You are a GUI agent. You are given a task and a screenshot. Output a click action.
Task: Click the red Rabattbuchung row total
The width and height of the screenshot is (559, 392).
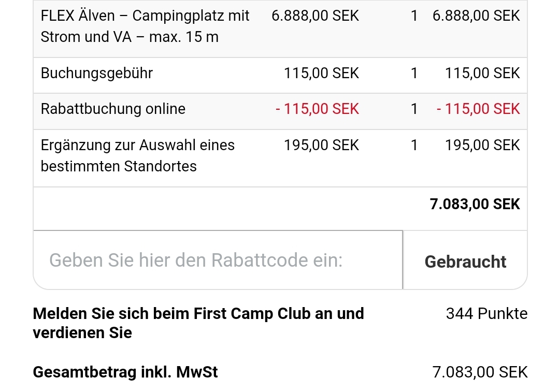tap(478, 109)
